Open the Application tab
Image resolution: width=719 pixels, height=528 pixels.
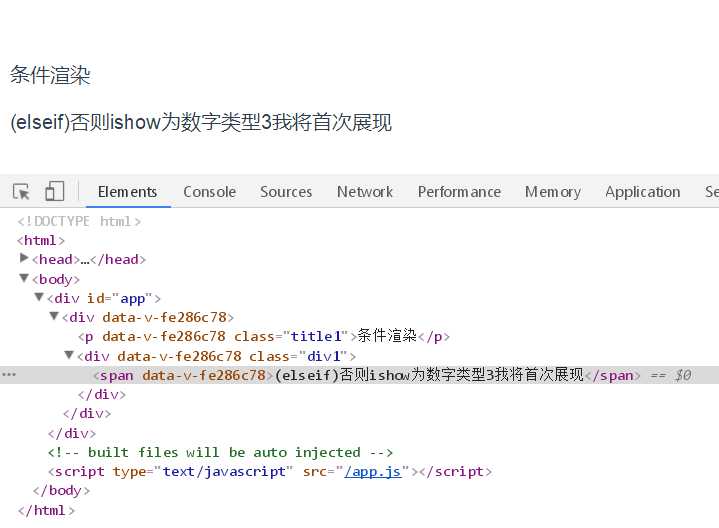642,192
